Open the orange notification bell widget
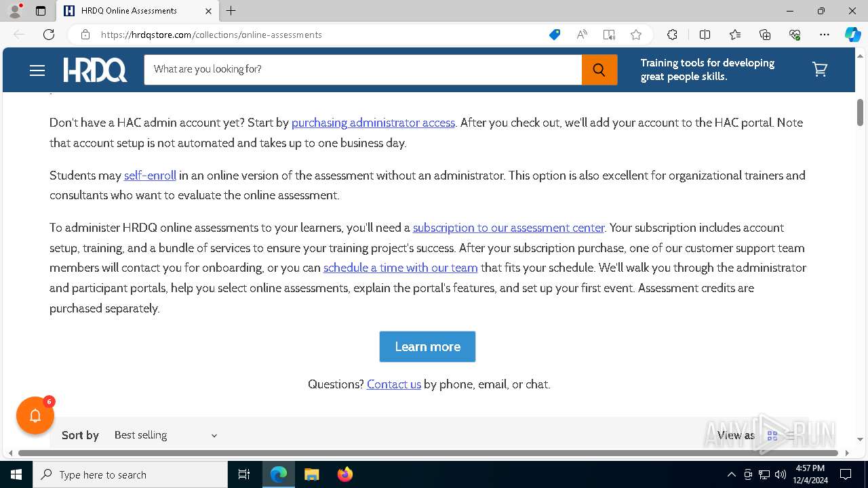This screenshot has height=488, width=868. [35, 415]
